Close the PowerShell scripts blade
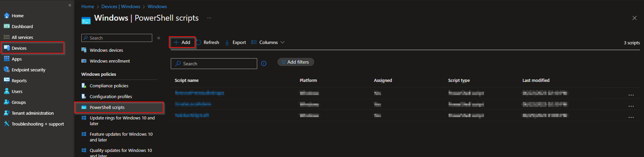Image resolution: width=644 pixels, height=157 pixels. pos(635,18)
